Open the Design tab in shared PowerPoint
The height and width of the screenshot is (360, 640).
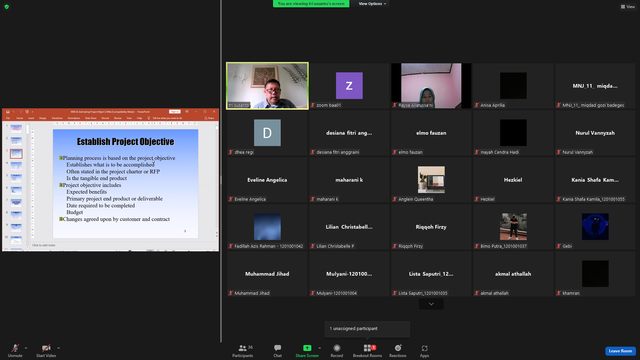coord(43,118)
